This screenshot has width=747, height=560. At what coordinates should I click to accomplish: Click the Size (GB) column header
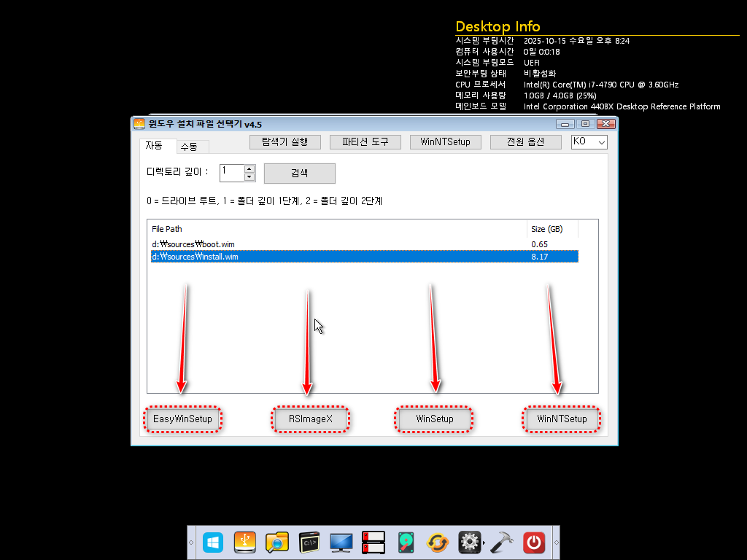pyautogui.click(x=553, y=229)
